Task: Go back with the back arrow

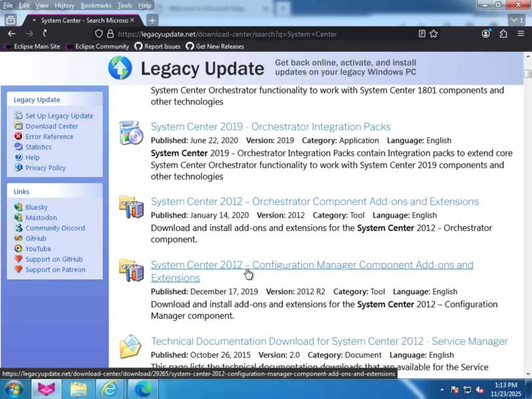Action: click(11, 34)
